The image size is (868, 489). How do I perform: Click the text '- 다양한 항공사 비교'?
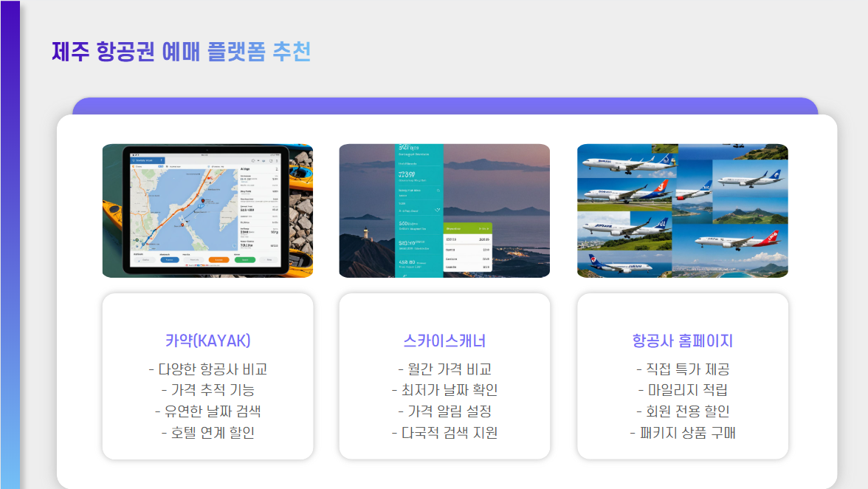[207, 369]
